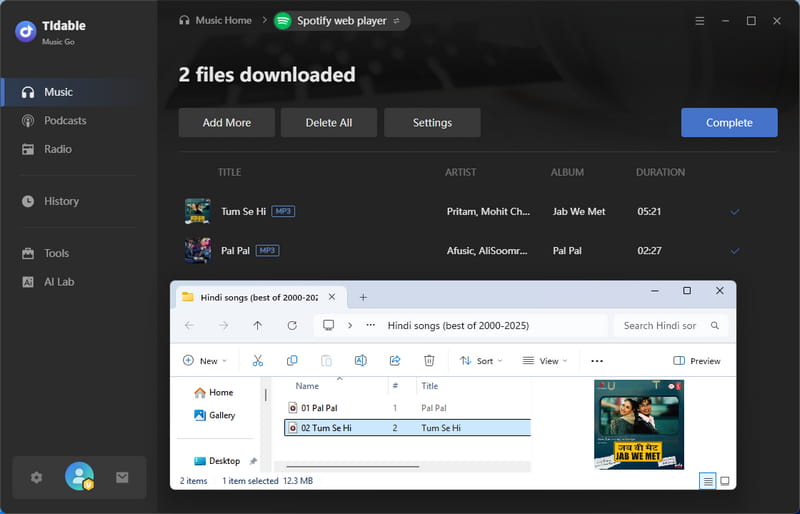
Task: Go to Music Home breadcrumb
Action: (215, 20)
